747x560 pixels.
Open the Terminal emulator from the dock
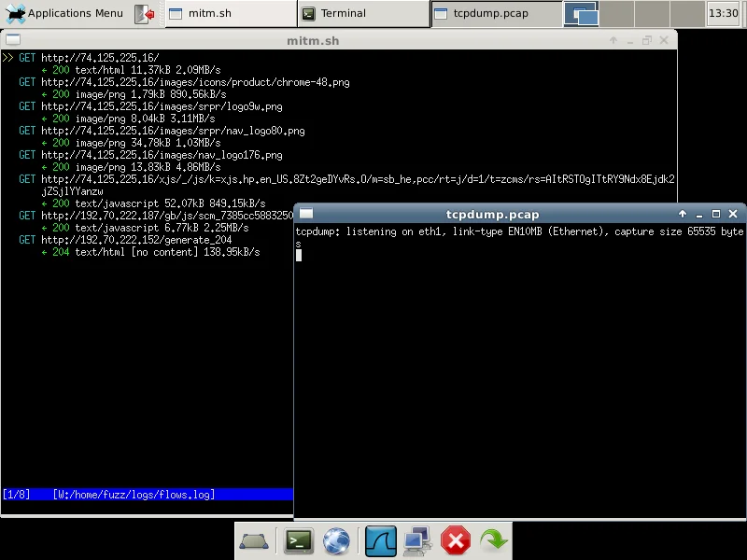tap(297, 540)
